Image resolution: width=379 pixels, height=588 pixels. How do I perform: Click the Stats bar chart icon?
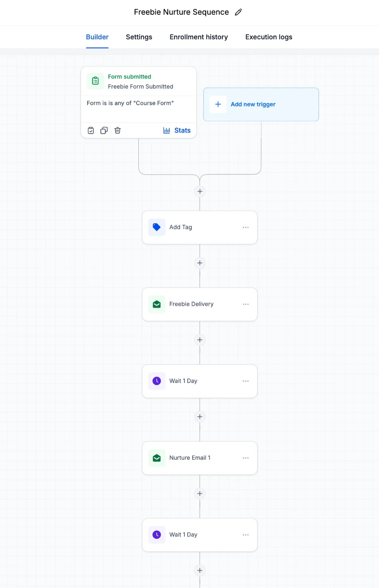(x=167, y=130)
